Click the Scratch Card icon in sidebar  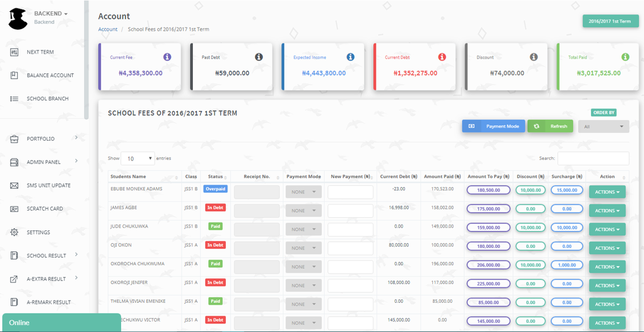(14, 209)
